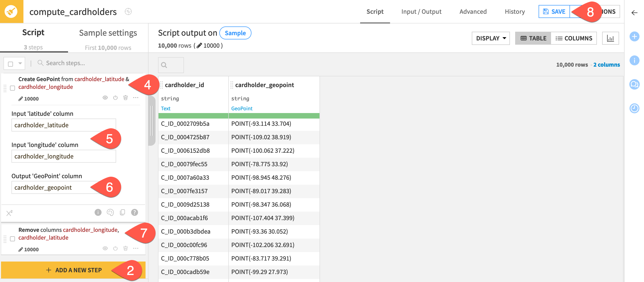Click the plus circle icon in right sidebar
Viewport: 644px width, 282px height.
634,36
